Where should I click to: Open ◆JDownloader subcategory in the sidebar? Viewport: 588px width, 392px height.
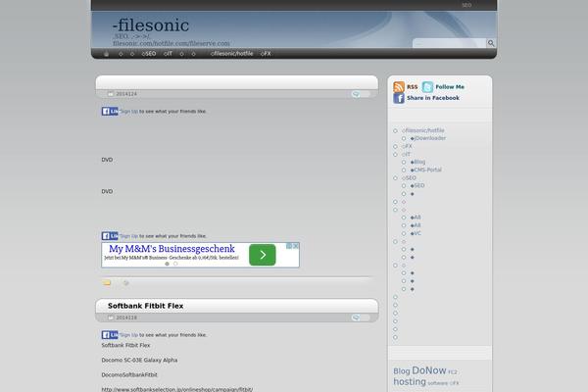[x=428, y=138]
